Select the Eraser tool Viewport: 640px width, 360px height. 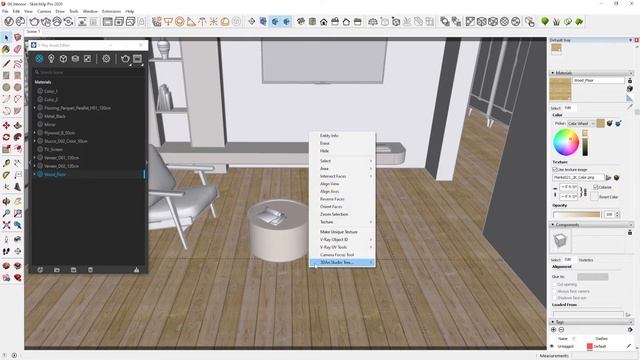pyautogui.click(x=18, y=49)
